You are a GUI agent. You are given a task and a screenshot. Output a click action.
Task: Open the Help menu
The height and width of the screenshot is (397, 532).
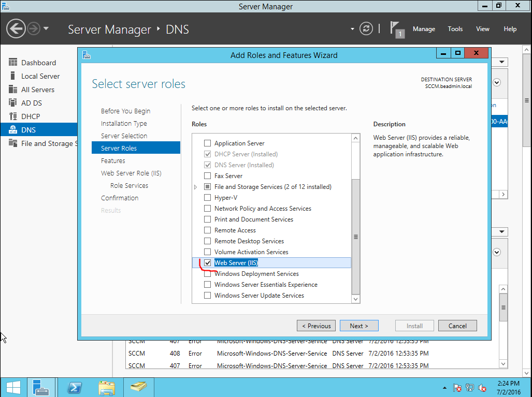(510, 29)
